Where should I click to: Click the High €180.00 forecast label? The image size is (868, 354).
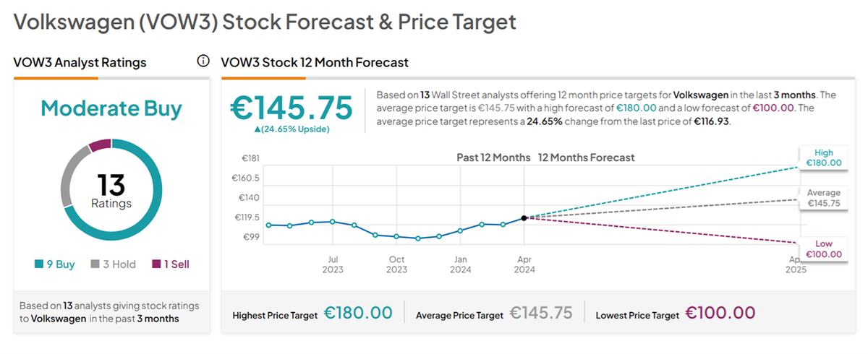coord(824,158)
